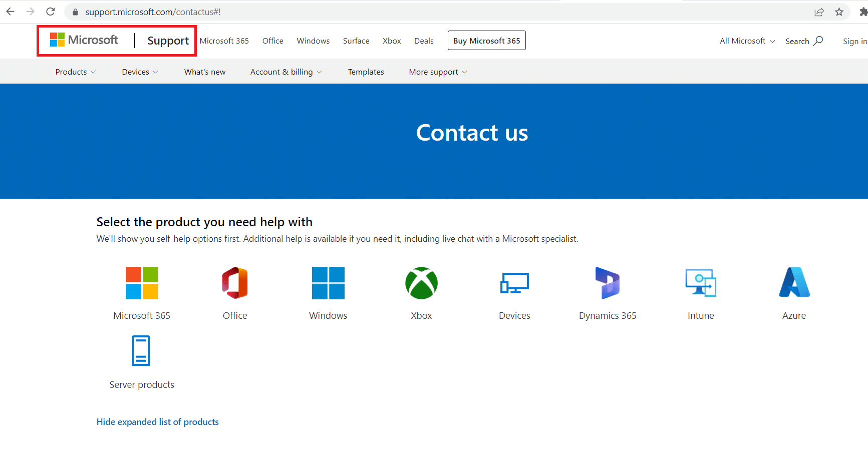The width and height of the screenshot is (868, 456).
Task: Open Surface in the top navigation
Action: click(356, 41)
